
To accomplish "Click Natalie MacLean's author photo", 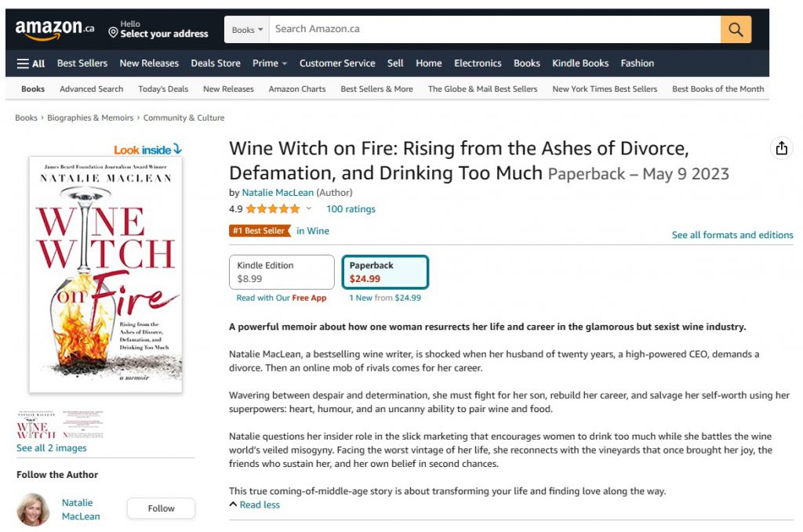I will tap(33, 509).
